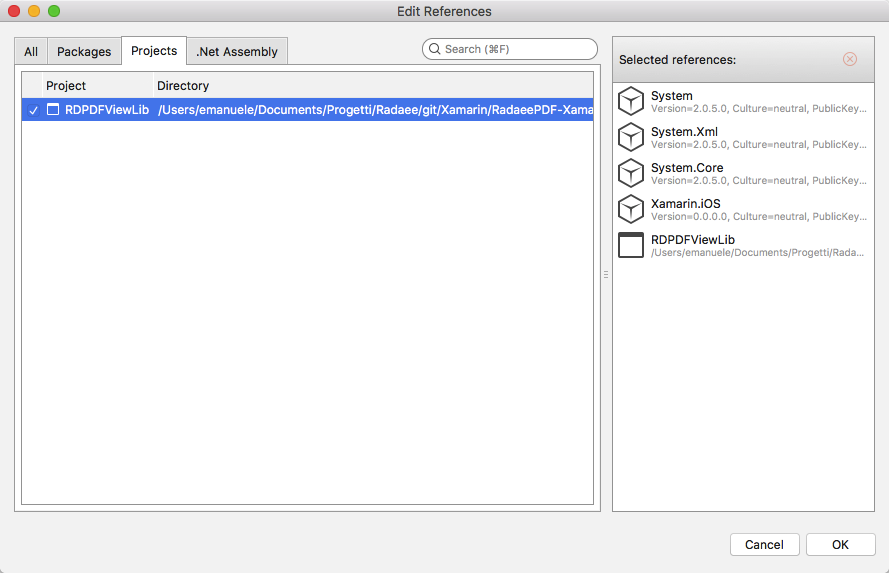Screen dimensions: 889x573
Task: Confirm references with the OK button
Action: [x=840, y=545]
